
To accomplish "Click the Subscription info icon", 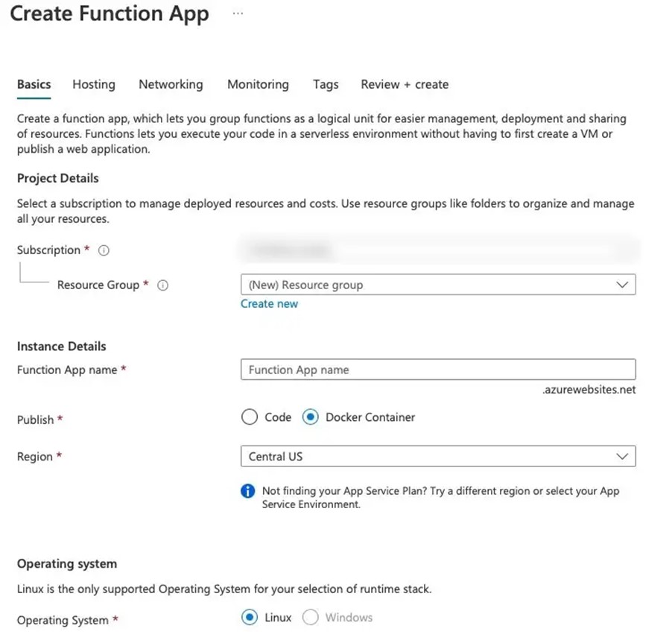I will 104,250.
